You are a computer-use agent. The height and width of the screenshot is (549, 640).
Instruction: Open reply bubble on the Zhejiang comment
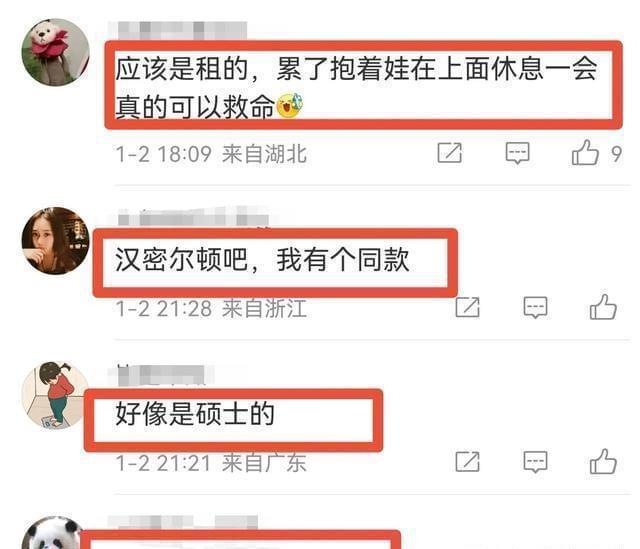tap(535, 307)
